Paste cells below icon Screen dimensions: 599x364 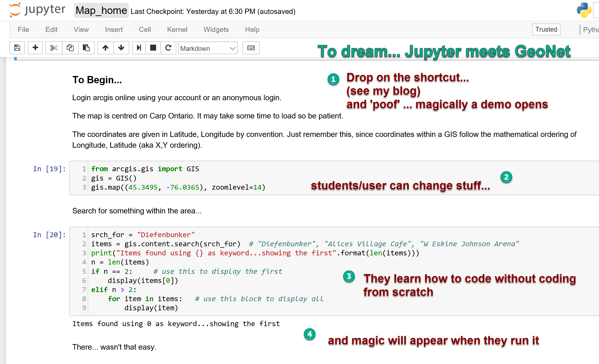click(x=86, y=48)
